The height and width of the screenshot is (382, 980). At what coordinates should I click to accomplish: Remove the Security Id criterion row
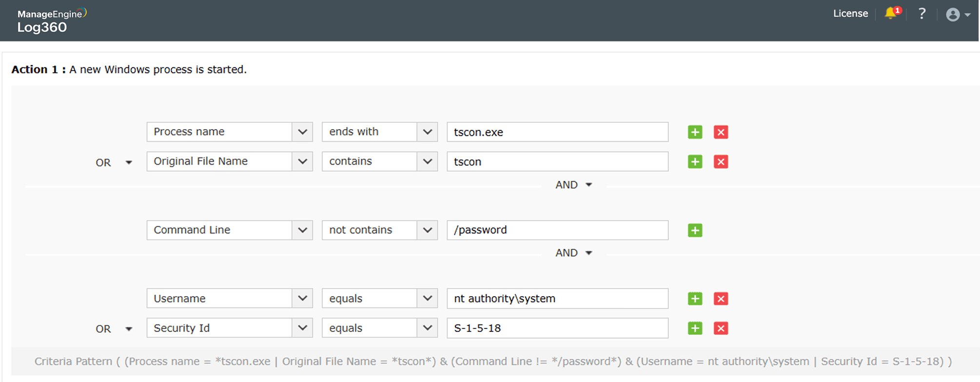[721, 328]
